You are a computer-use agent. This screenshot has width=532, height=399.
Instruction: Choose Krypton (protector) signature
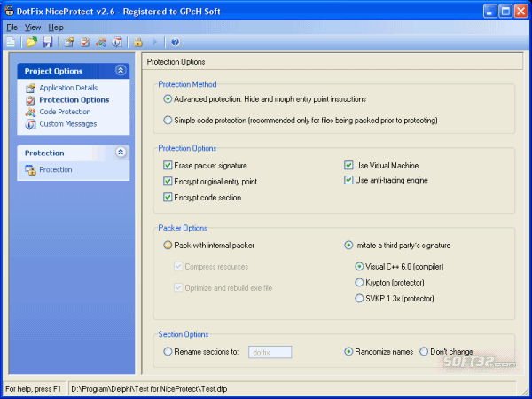click(x=359, y=282)
